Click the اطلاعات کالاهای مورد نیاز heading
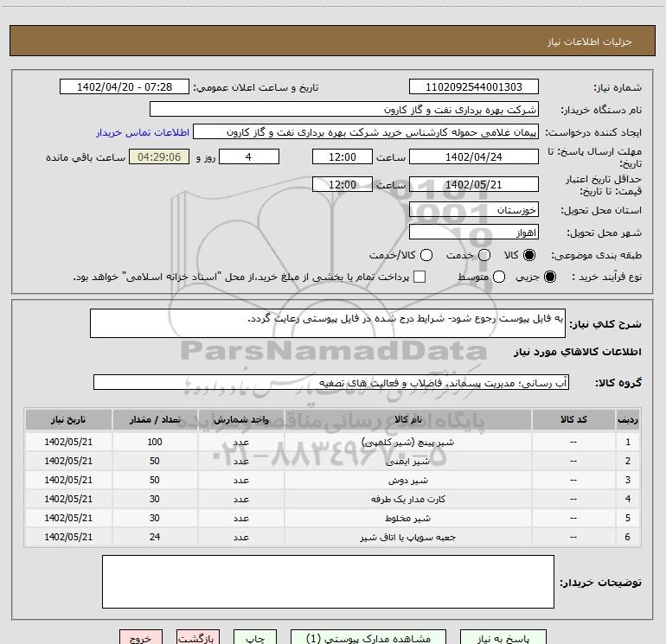The image size is (666, 644). tap(577, 352)
